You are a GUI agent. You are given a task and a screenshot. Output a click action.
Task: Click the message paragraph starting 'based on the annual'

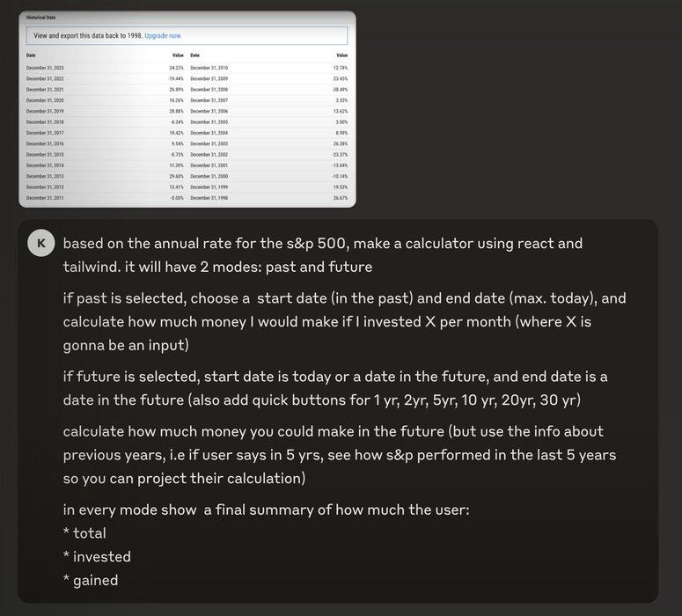click(323, 255)
